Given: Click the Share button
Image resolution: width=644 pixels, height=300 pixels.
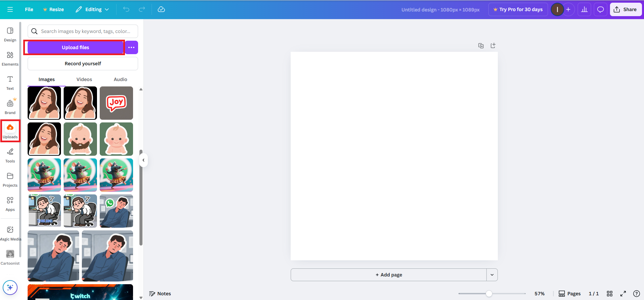Looking at the screenshot, I should point(625,9).
